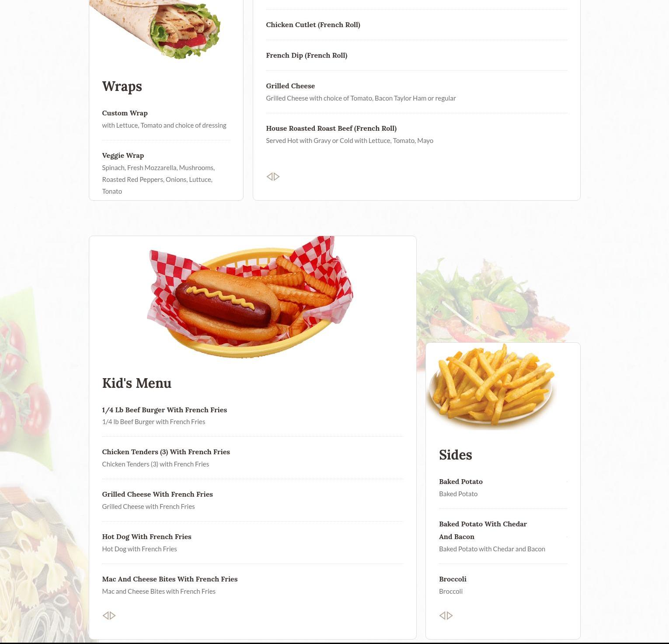
Task: Advance Kid's Menu with next arrow
Action: click(113, 616)
